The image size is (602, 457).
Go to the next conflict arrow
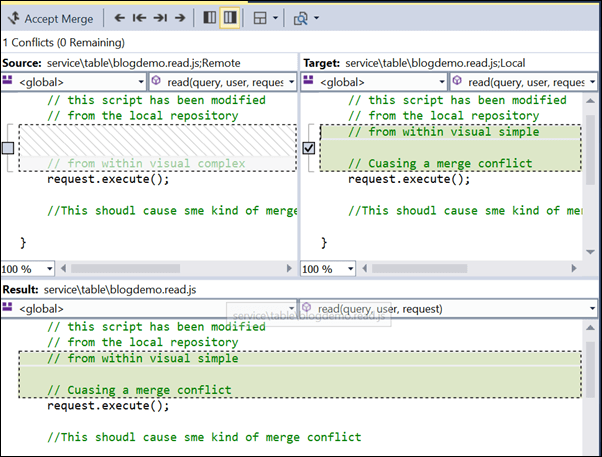click(180, 18)
